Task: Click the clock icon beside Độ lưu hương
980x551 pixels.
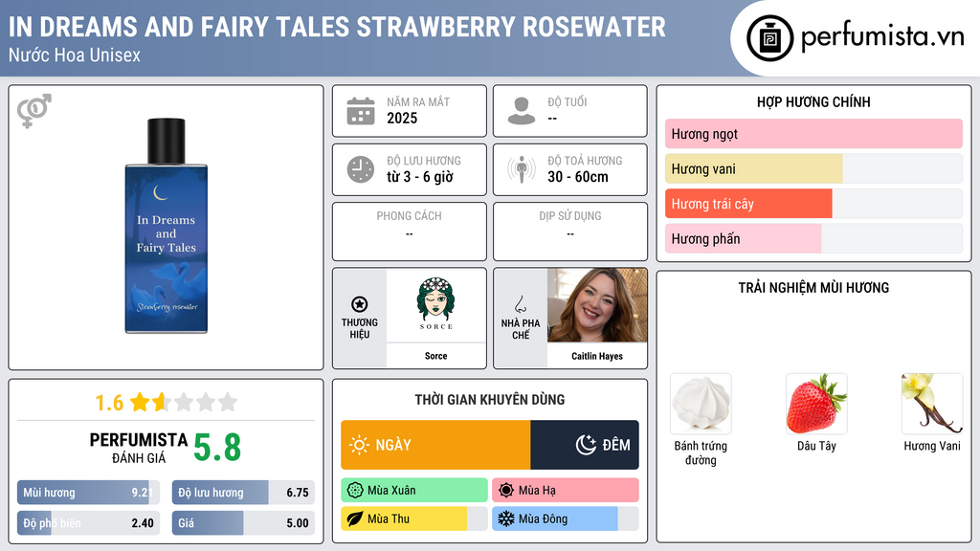Action: (361, 169)
